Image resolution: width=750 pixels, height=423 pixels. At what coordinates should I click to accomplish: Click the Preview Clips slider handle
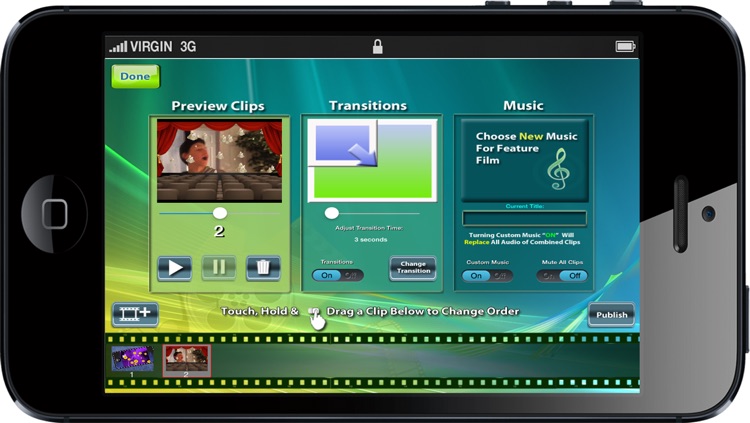click(x=220, y=213)
